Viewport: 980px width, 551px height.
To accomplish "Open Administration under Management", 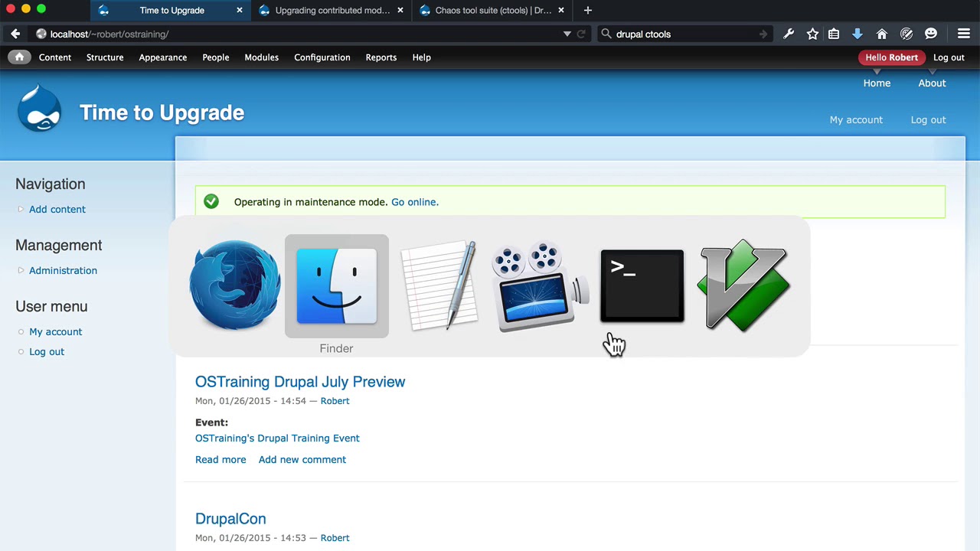I will [63, 270].
